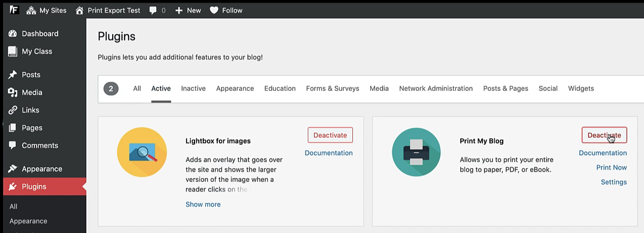Open Pages in the sidebar

(44, 128)
